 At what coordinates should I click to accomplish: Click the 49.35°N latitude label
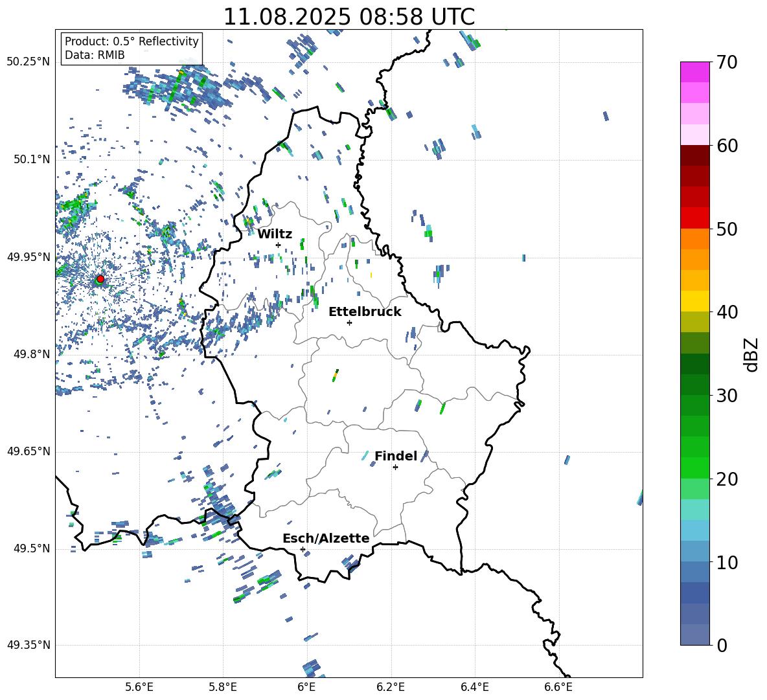[29, 645]
